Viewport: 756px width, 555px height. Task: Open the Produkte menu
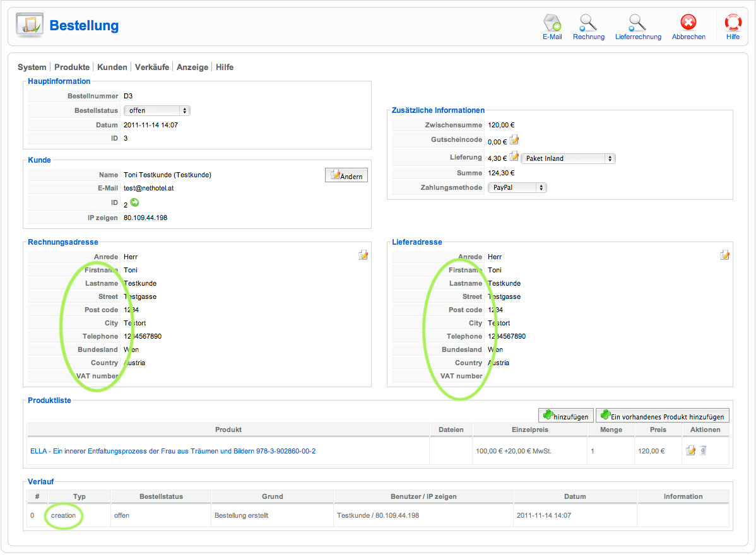coord(72,67)
